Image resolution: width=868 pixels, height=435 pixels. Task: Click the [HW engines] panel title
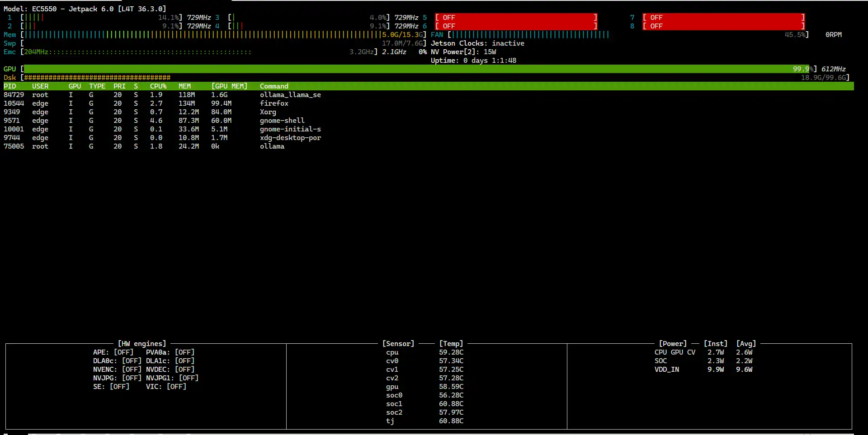(142, 344)
